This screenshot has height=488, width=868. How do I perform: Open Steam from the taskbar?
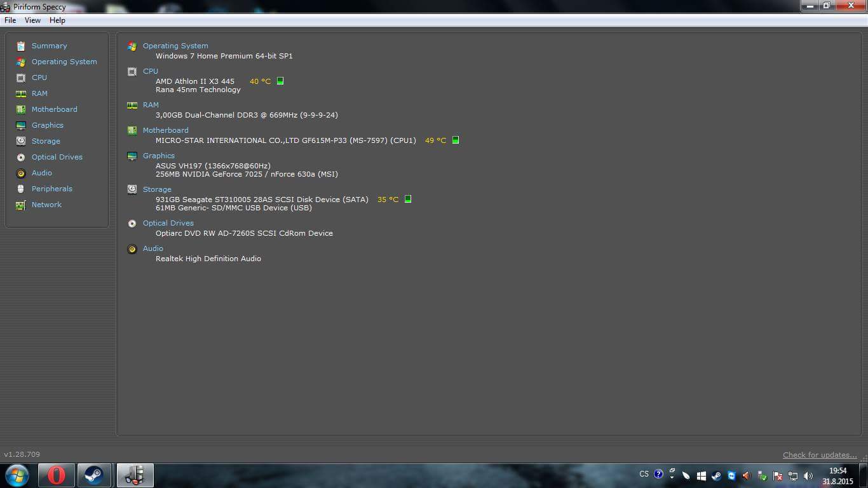[x=95, y=475]
